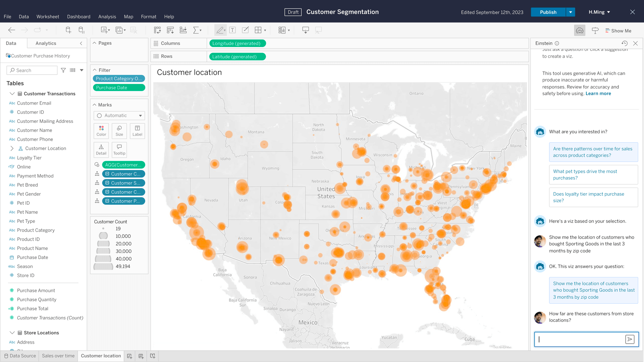Toggle the Einstein assistant panel icon

tap(580, 30)
